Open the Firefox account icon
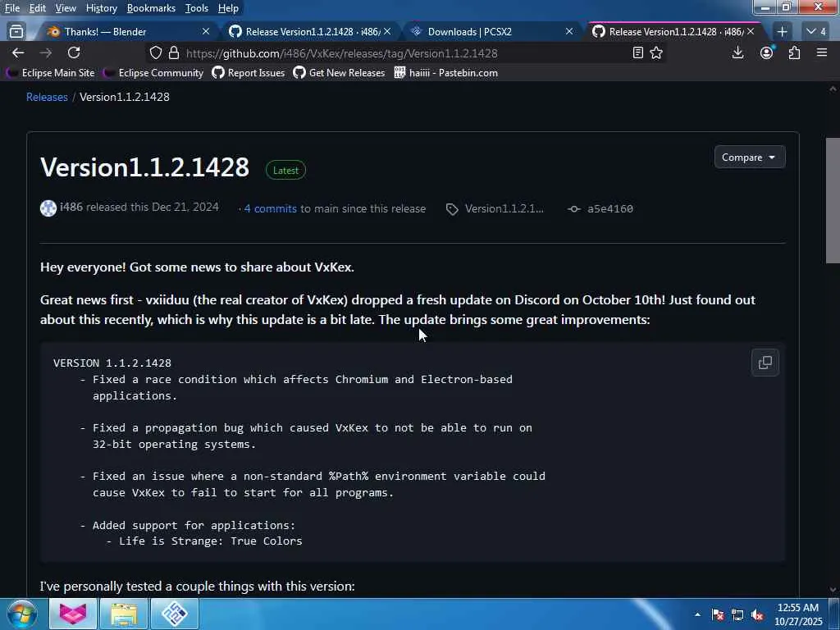Viewport: 840px width, 630px height. tap(767, 52)
